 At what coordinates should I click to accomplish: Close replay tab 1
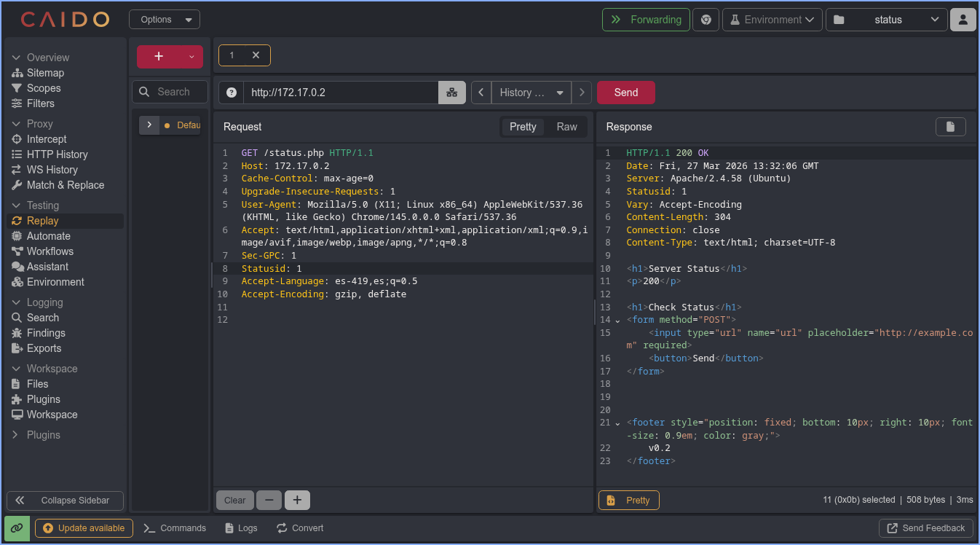click(x=256, y=55)
